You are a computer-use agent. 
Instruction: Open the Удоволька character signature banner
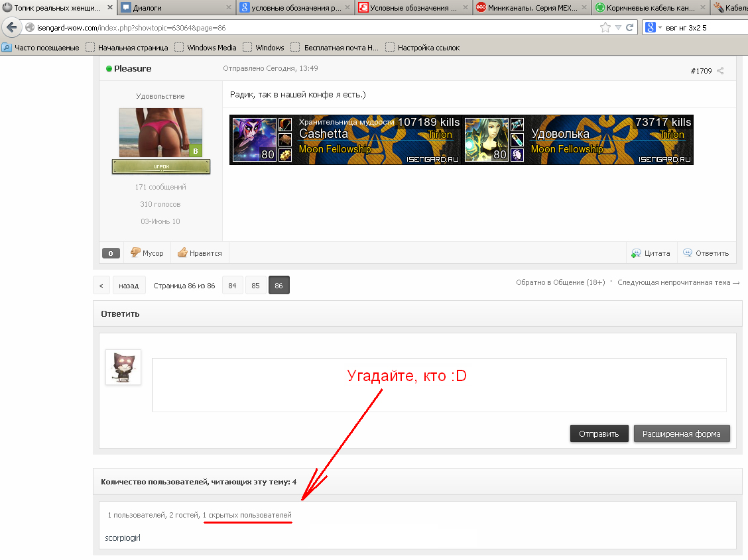pyautogui.click(x=578, y=140)
